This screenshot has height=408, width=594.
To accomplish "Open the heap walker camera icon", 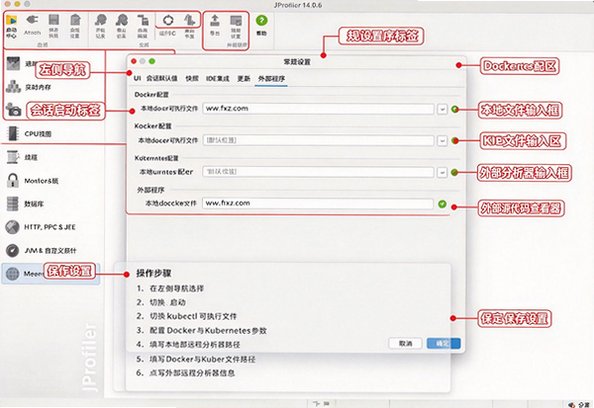I will [x=14, y=110].
